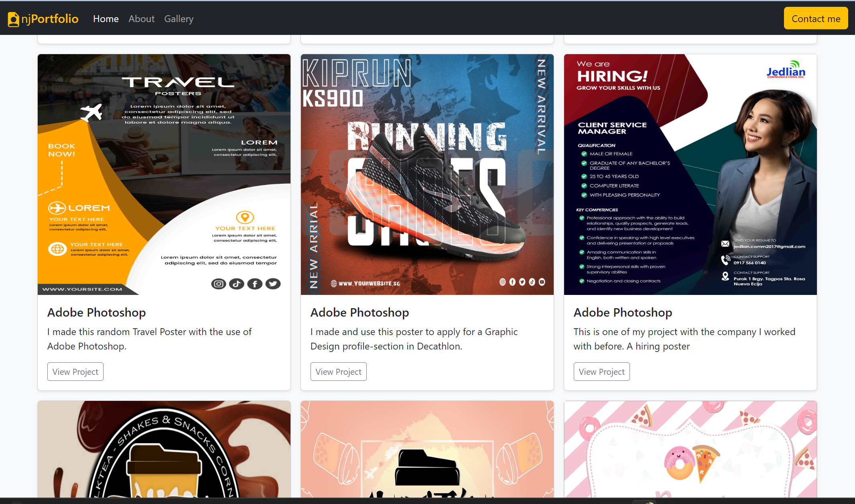View Project for the hiring poster card

point(601,372)
